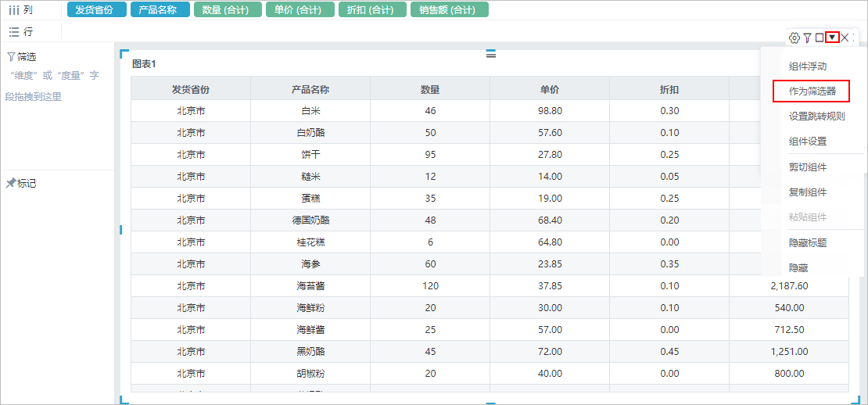Click the 单价 table header

point(550,89)
